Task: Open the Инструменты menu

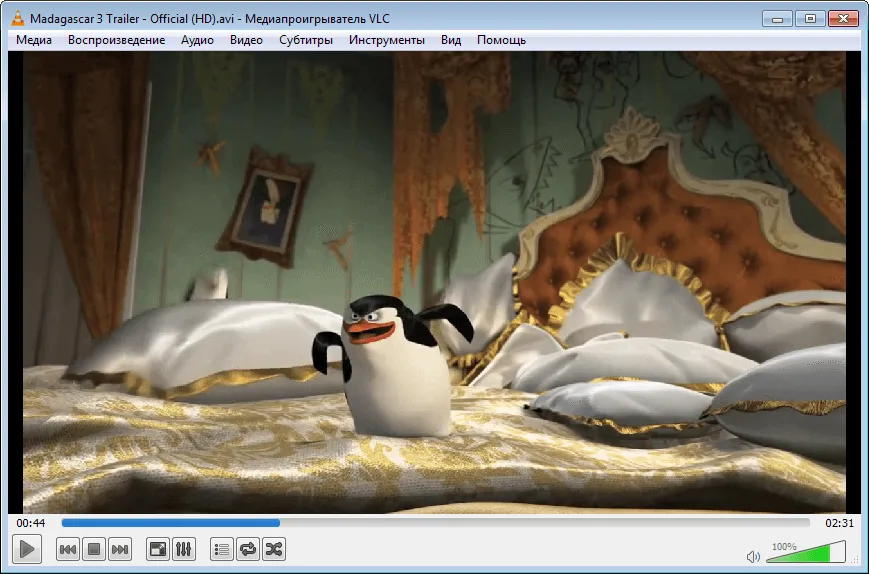Action: pyautogui.click(x=387, y=40)
